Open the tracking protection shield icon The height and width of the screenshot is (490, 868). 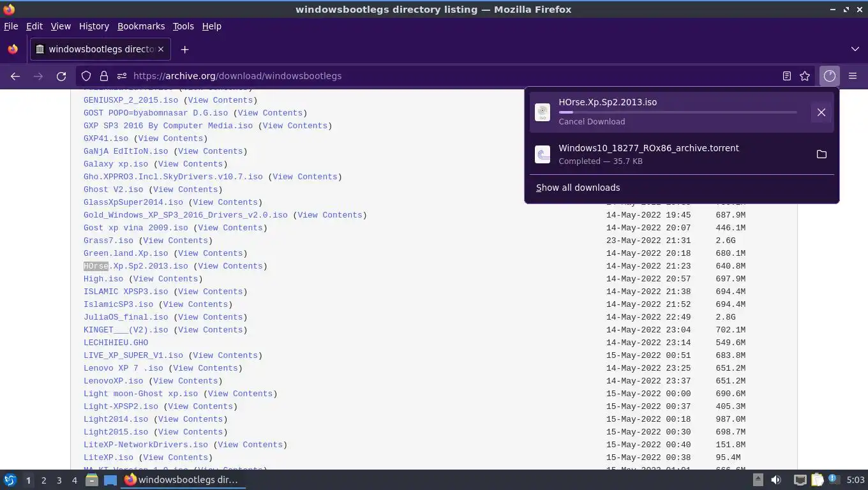[x=86, y=76]
